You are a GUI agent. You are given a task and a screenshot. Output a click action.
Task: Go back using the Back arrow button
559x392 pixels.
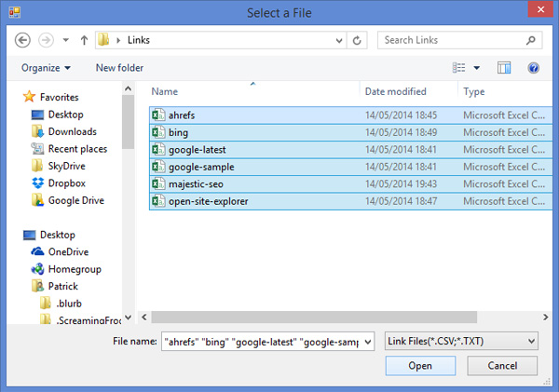click(x=22, y=40)
